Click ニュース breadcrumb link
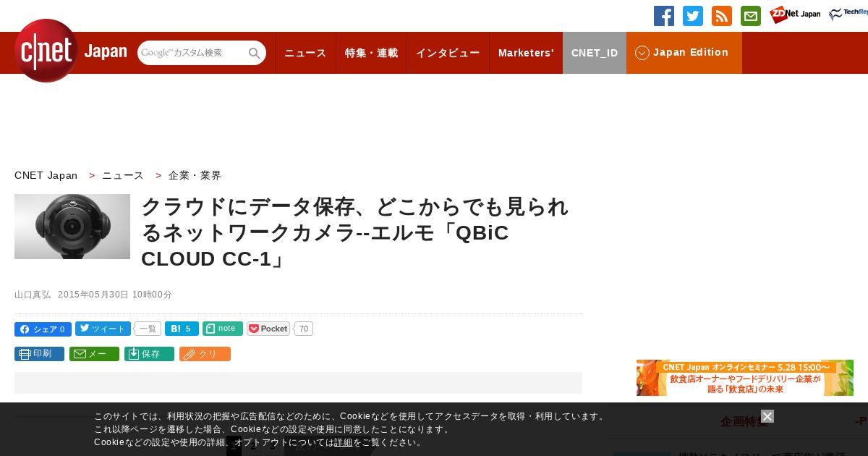 (123, 175)
